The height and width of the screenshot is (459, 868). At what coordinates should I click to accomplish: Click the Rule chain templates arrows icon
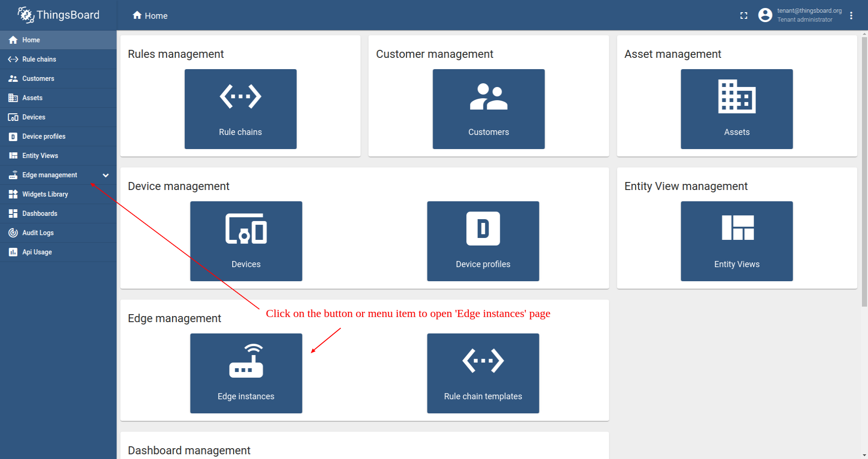483,361
